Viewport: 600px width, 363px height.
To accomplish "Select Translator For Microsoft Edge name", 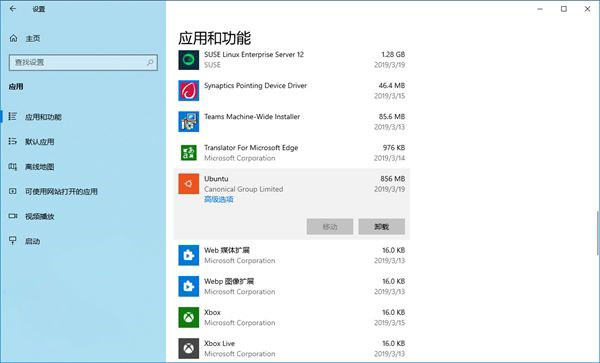I will (251, 148).
